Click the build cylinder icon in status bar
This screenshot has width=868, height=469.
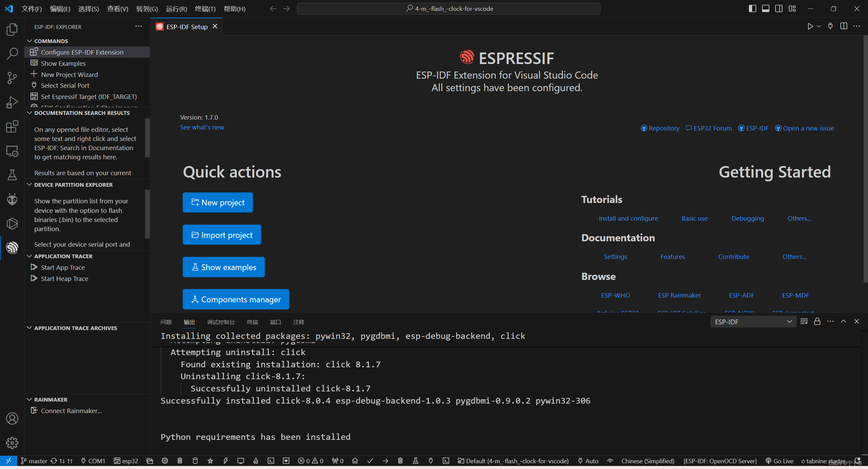195,461
